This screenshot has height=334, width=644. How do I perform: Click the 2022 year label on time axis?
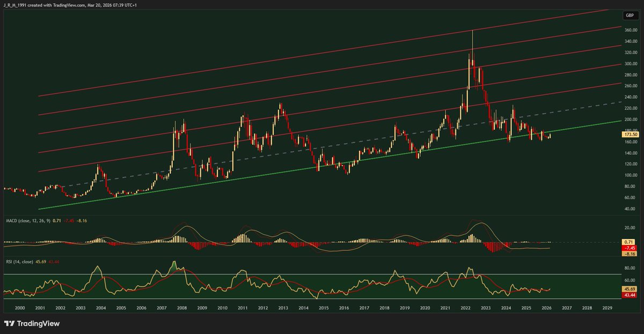(465, 309)
